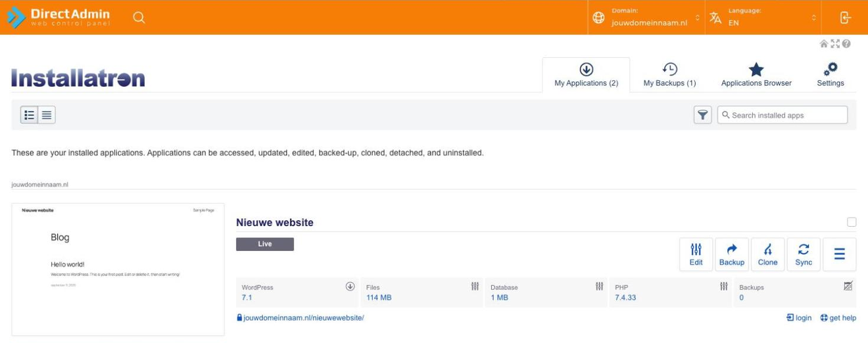Click the Files settings sliders icon
This screenshot has width=868, height=343.
coord(475,286)
